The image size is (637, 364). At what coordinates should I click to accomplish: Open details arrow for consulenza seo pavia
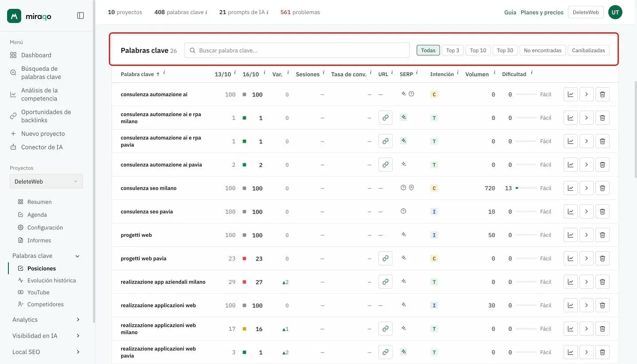point(587,211)
